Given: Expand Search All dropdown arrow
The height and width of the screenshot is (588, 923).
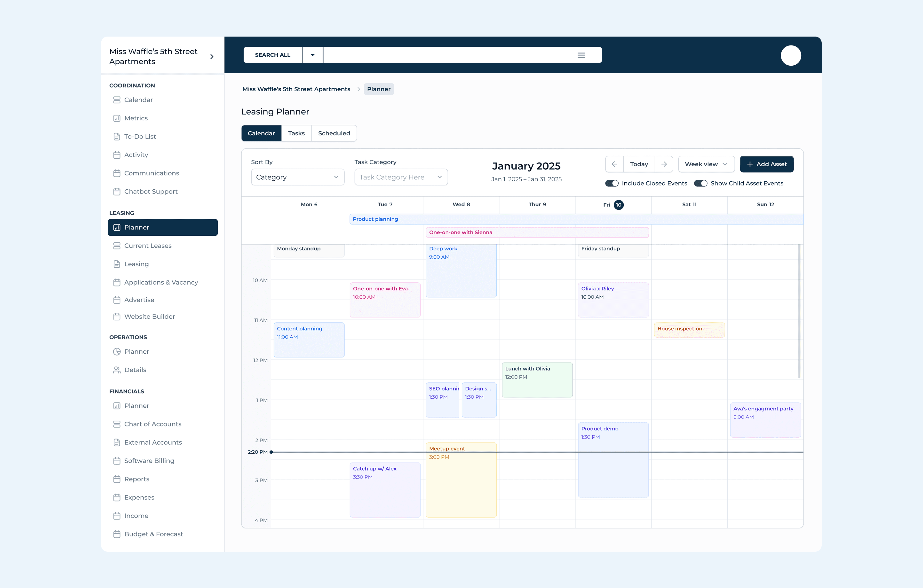Looking at the screenshot, I should click(312, 55).
